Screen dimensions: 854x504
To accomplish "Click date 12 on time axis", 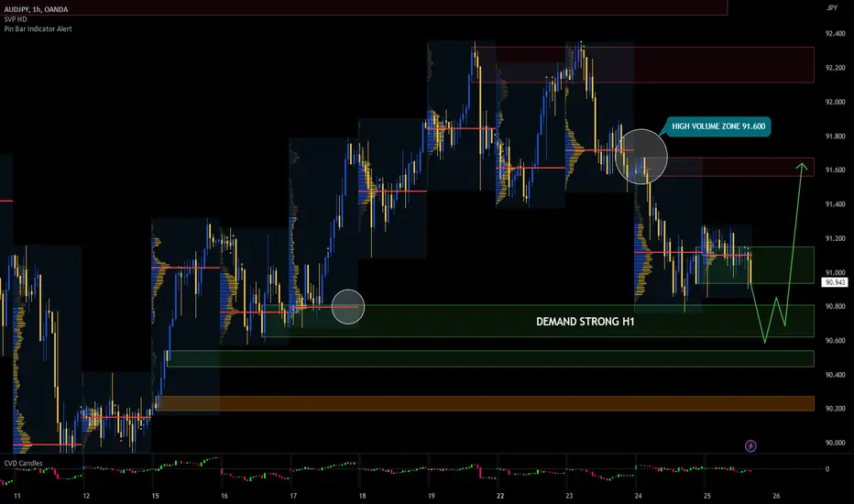I will 86,496.
